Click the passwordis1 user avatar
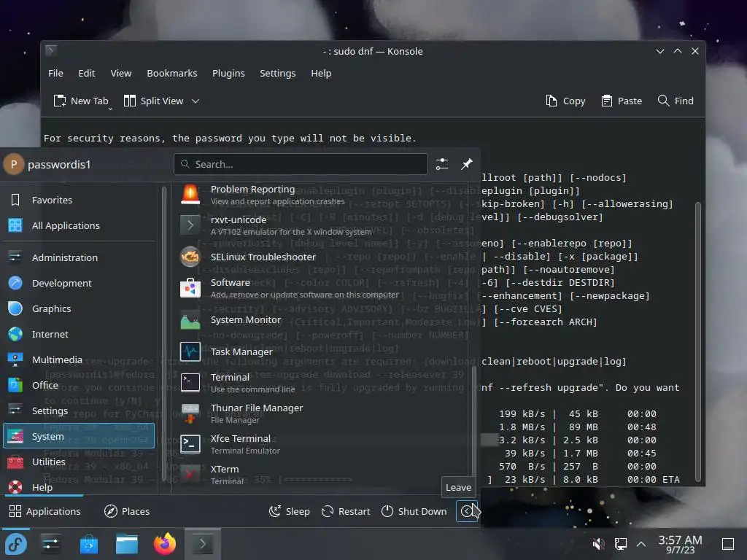This screenshot has width=747, height=560. click(x=14, y=164)
